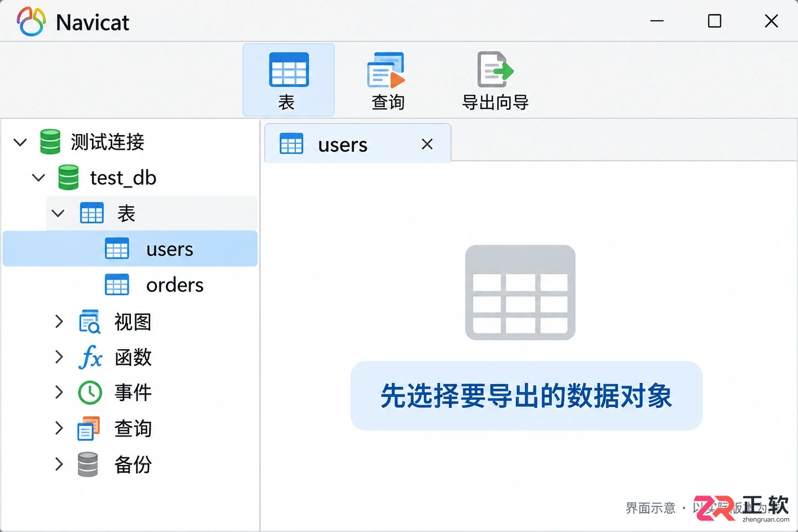The image size is (798, 532).
Task: Click the 查询 label in the tree
Action: tap(133, 428)
